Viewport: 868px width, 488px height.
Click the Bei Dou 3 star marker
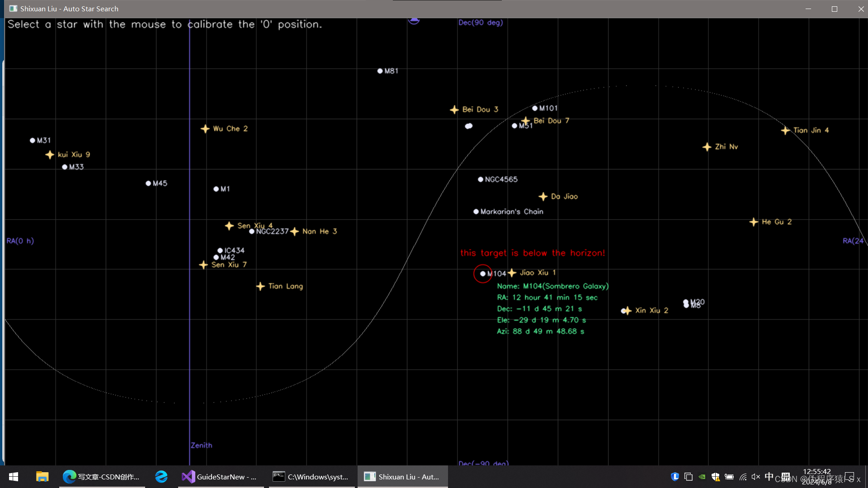pyautogui.click(x=454, y=110)
